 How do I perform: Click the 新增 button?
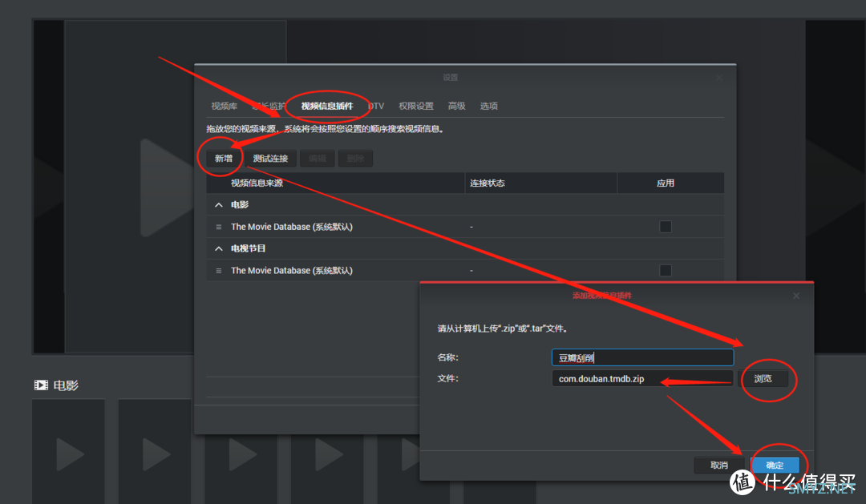coord(224,159)
